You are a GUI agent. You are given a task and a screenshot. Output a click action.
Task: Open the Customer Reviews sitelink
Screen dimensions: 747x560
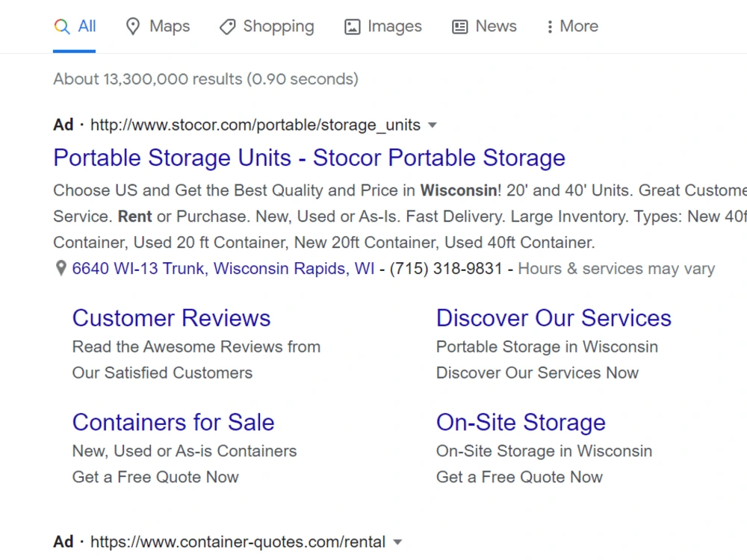click(172, 318)
